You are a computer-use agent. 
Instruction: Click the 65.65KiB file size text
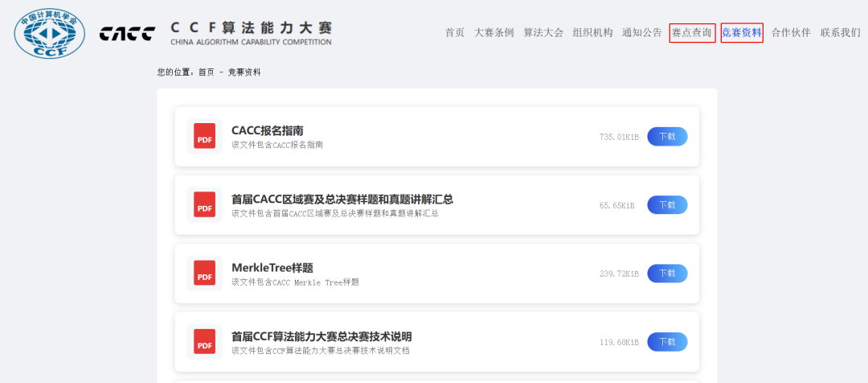click(x=616, y=206)
